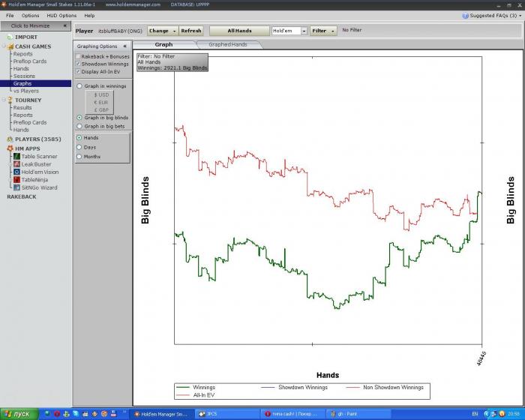
Task: Enable Rakeback + Bonuses checkbox
Action: tap(78, 56)
